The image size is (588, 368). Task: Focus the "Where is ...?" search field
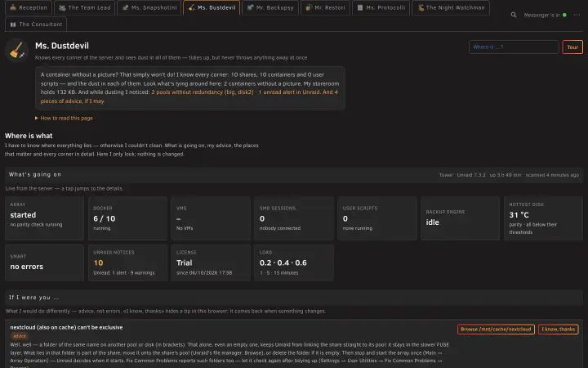514,47
